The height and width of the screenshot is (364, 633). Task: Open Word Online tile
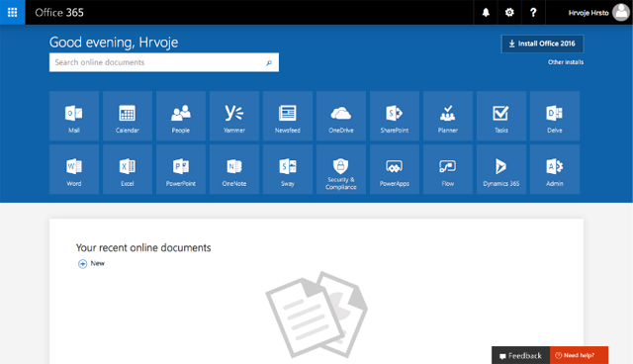click(x=74, y=169)
